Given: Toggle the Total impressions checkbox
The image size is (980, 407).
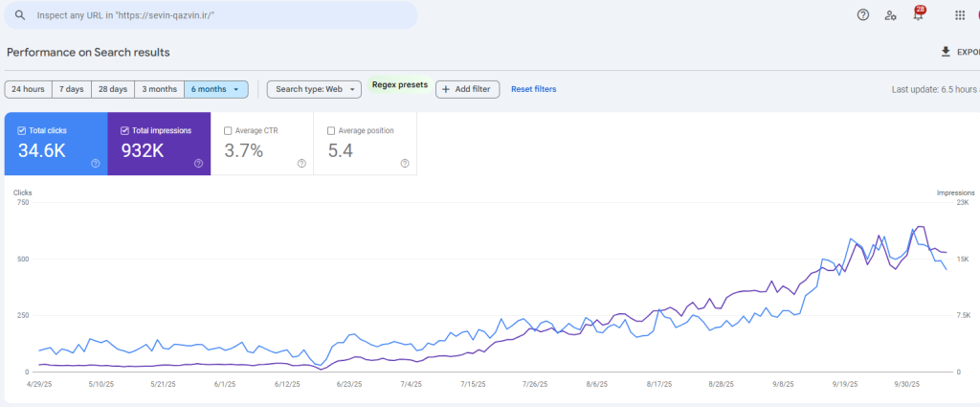Looking at the screenshot, I should pyautogui.click(x=124, y=131).
